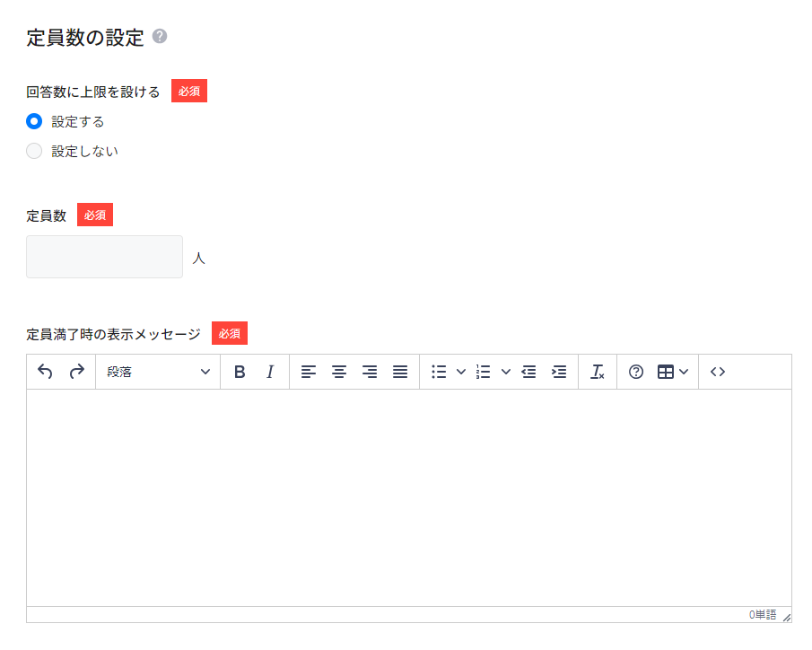Open source code view

[718, 372]
